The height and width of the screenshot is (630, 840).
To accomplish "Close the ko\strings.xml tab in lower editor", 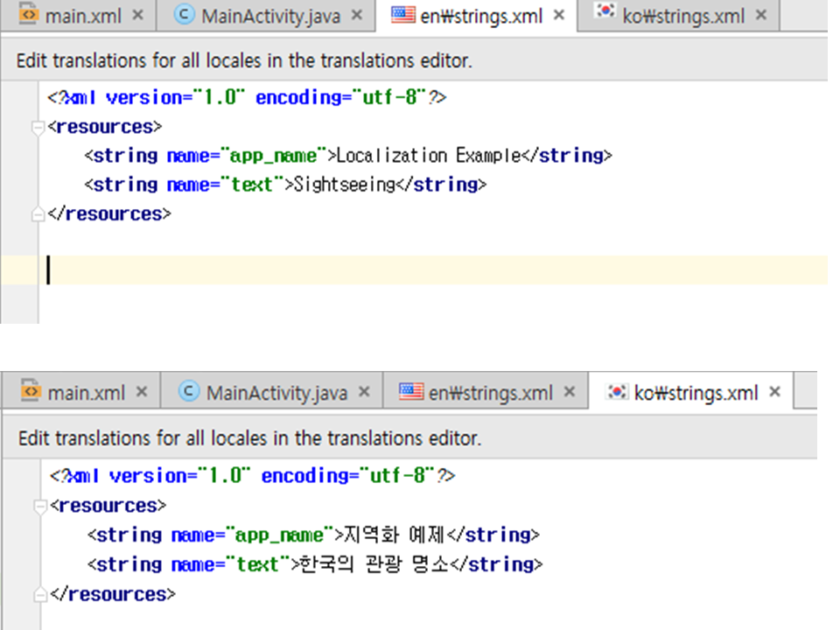I will coord(774,392).
